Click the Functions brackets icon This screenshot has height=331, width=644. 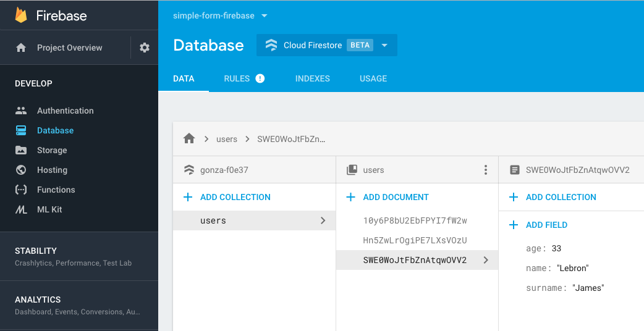21,190
